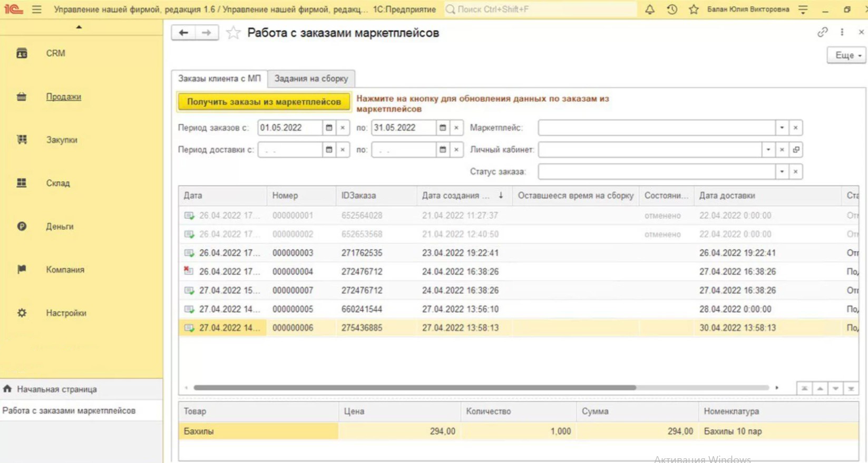Image resolution: width=868 pixels, height=463 pixels.
Task: Collapse the sections panel up arrow
Action: (79, 27)
